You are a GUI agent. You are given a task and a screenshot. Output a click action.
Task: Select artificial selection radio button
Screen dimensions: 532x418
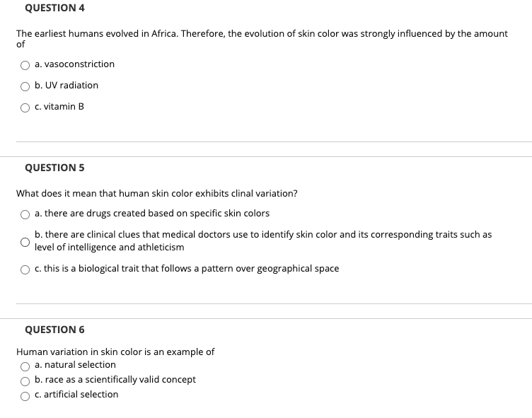(25, 396)
